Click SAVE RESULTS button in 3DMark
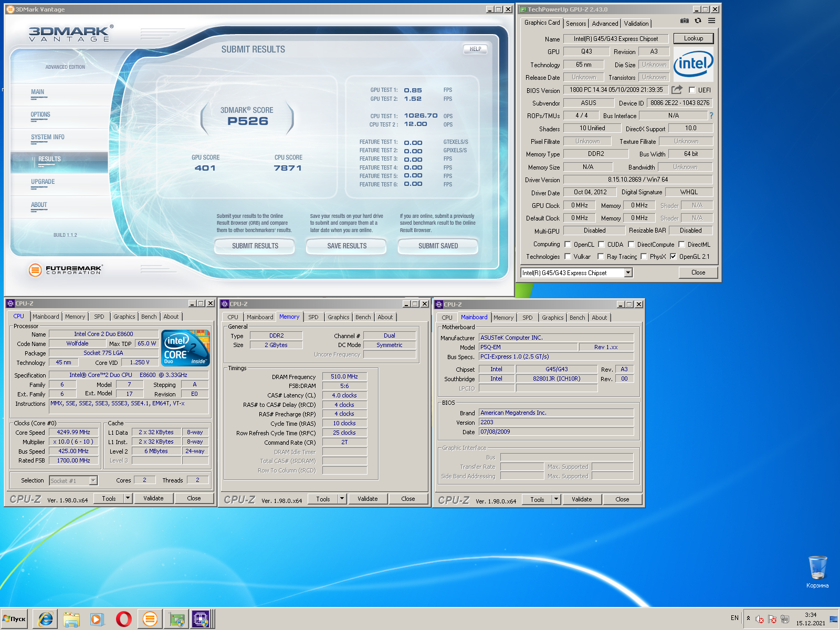This screenshot has height=630, width=840. pyautogui.click(x=346, y=246)
